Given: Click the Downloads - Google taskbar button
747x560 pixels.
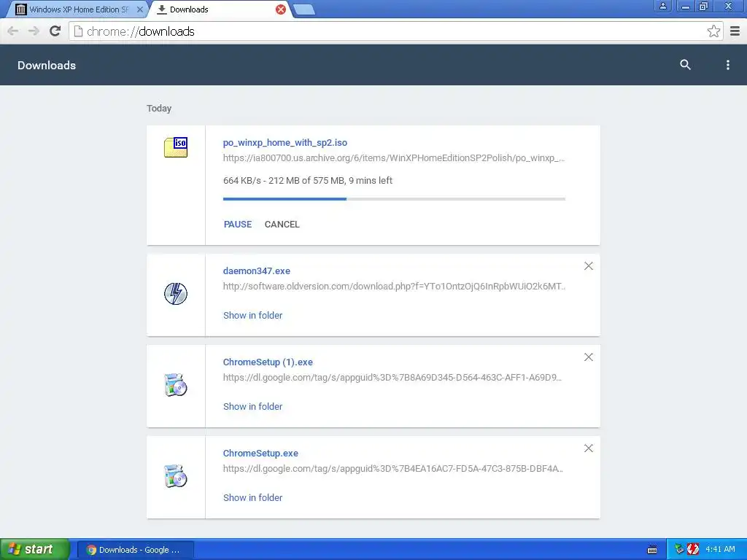Looking at the screenshot, I should [x=136, y=550].
